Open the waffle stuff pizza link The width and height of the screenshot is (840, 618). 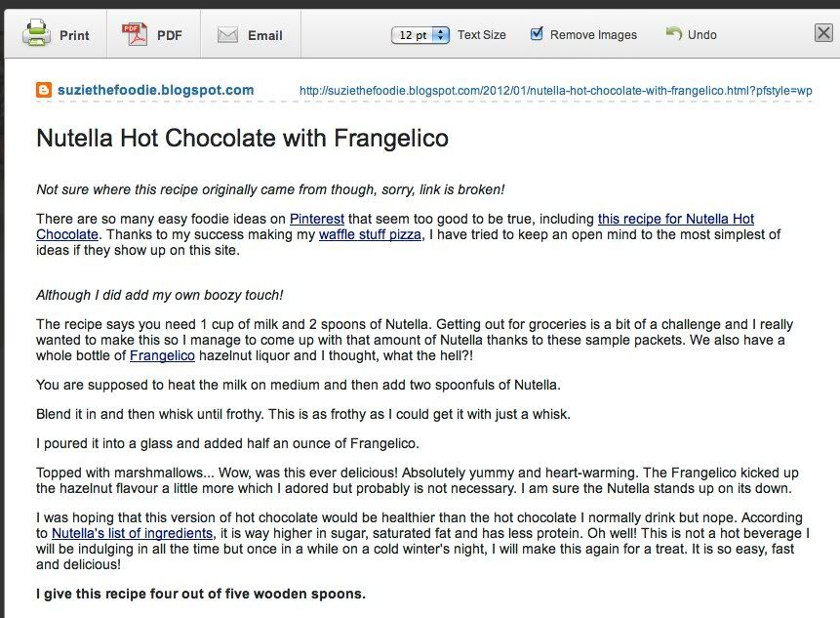pyautogui.click(x=370, y=234)
